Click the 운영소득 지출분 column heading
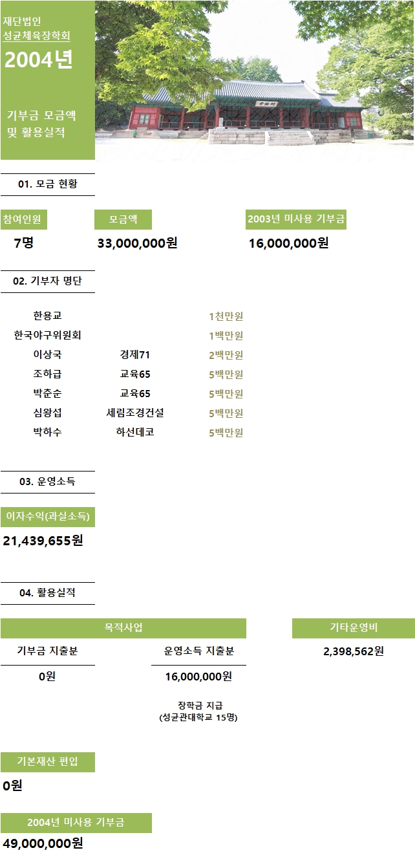This screenshot has width=415, height=868. pyautogui.click(x=199, y=651)
